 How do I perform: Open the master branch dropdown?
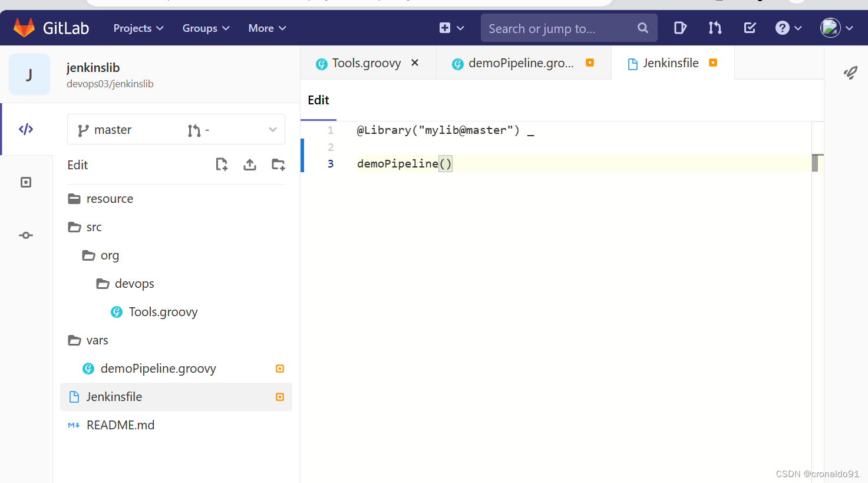coord(176,129)
